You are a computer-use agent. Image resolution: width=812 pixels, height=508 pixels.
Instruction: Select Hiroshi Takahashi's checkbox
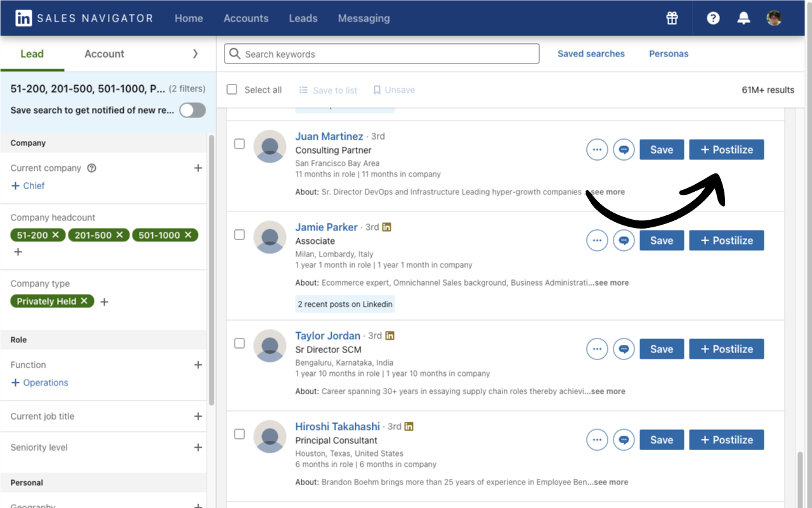(239, 434)
